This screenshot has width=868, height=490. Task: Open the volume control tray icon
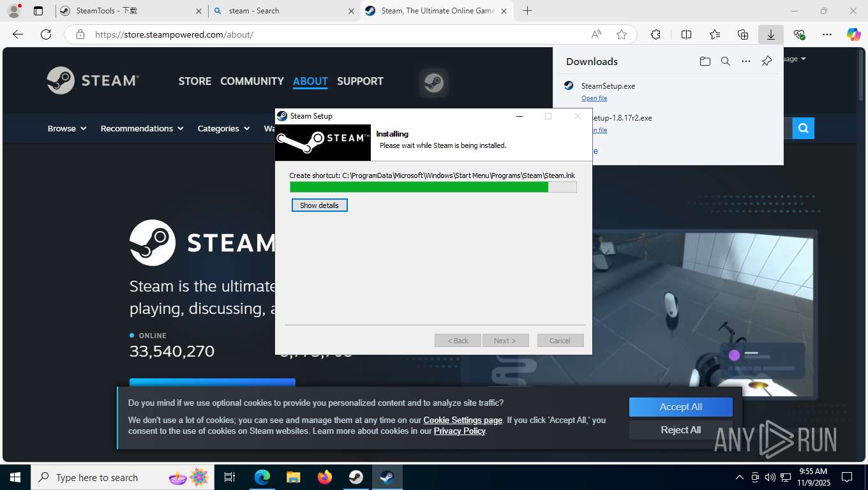pos(770,477)
